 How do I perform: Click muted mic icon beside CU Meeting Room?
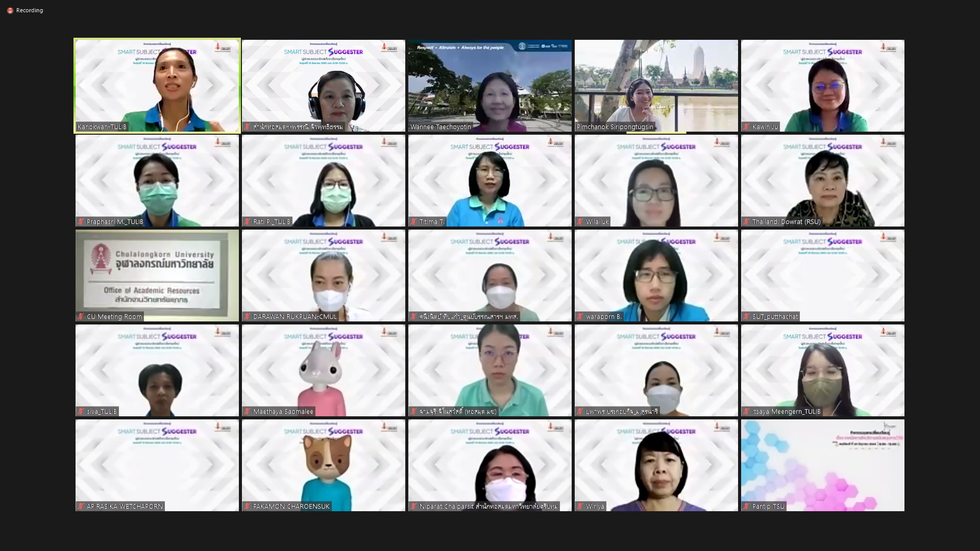click(x=81, y=316)
